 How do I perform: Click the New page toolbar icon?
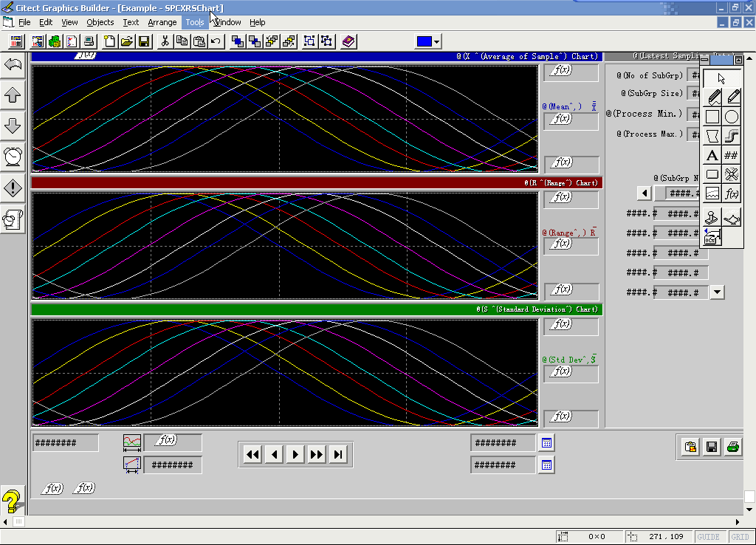[109, 41]
